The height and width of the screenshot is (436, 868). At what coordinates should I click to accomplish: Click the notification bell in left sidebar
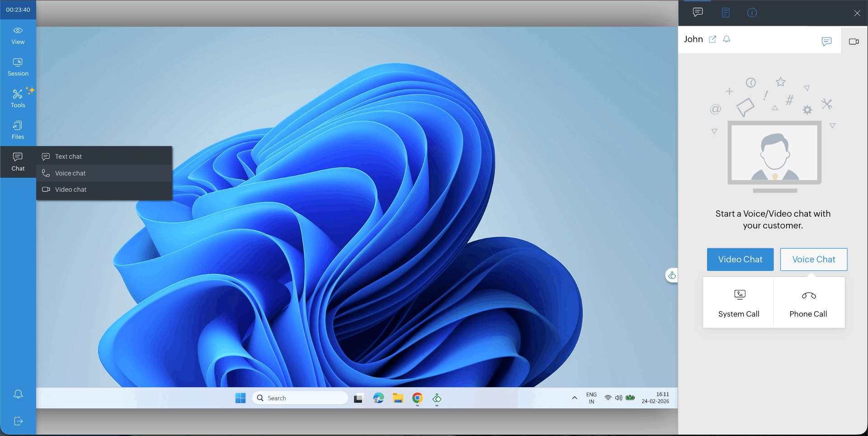point(18,394)
